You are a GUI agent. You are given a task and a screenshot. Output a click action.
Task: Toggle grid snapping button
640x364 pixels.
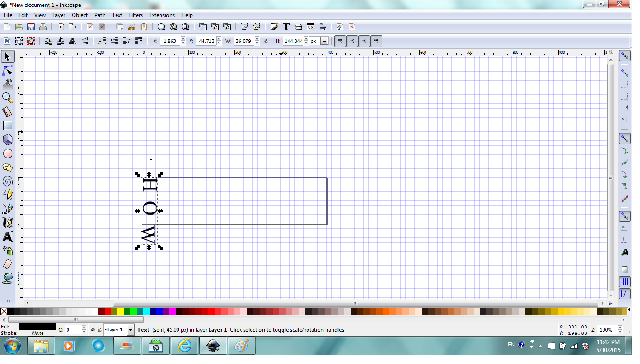coord(625,282)
